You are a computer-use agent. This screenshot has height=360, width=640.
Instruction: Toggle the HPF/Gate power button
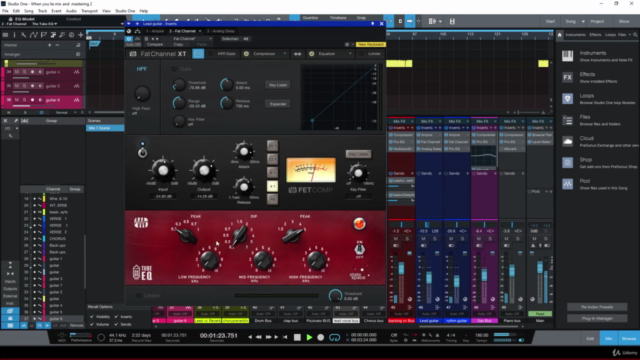(211, 54)
